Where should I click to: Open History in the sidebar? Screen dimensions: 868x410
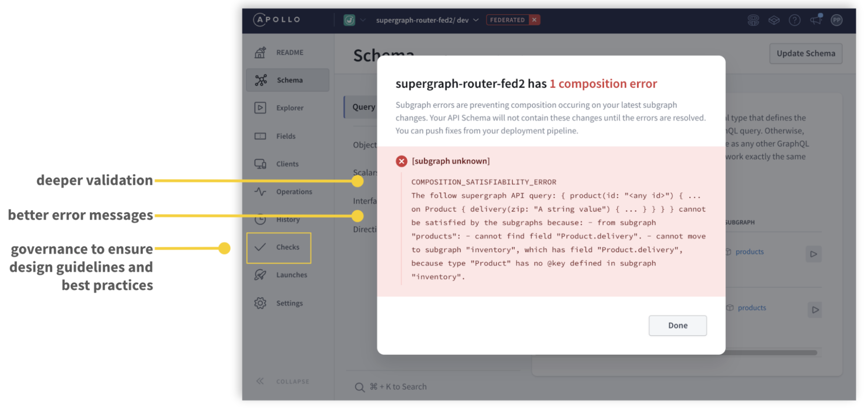click(287, 220)
